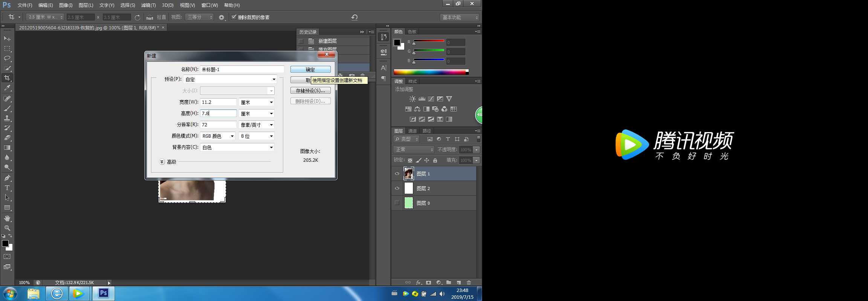Open 预设 dropdown in New dialog
The image size is (868, 301).
[x=230, y=79]
